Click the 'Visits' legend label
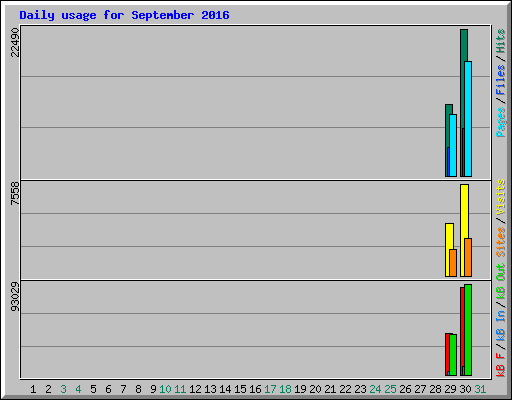Viewport: 512px width, 400px height. click(x=501, y=198)
